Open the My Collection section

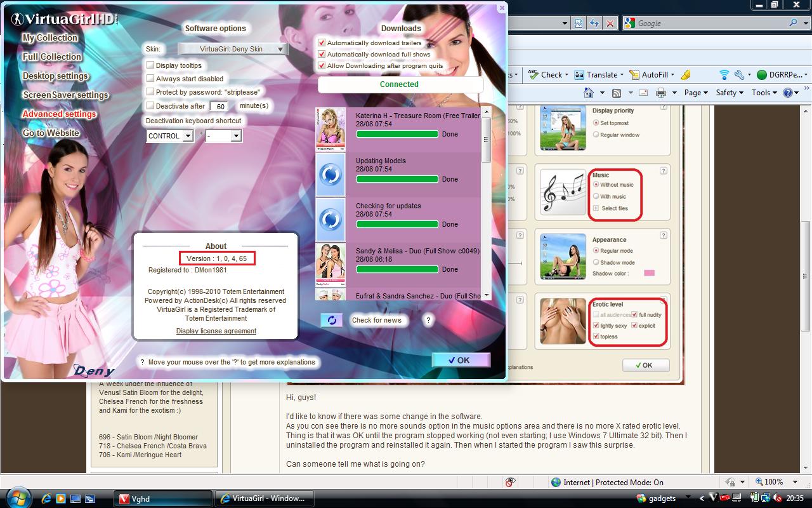(49, 37)
